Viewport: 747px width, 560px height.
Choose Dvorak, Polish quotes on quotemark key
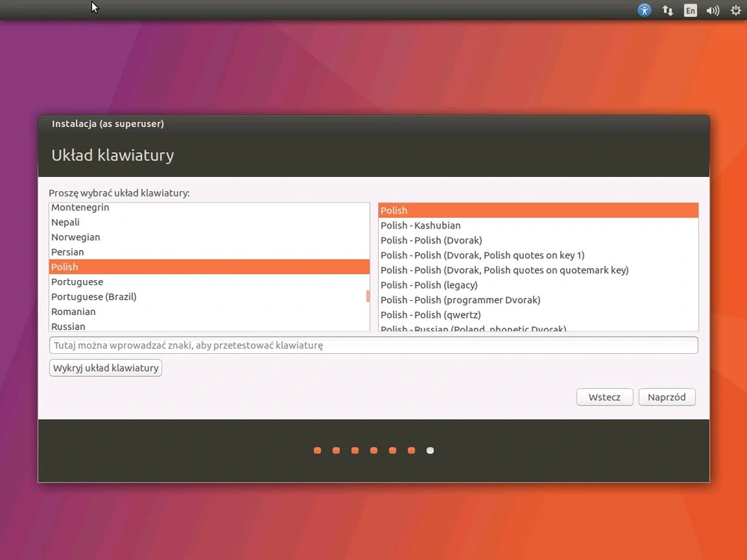click(x=539, y=270)
